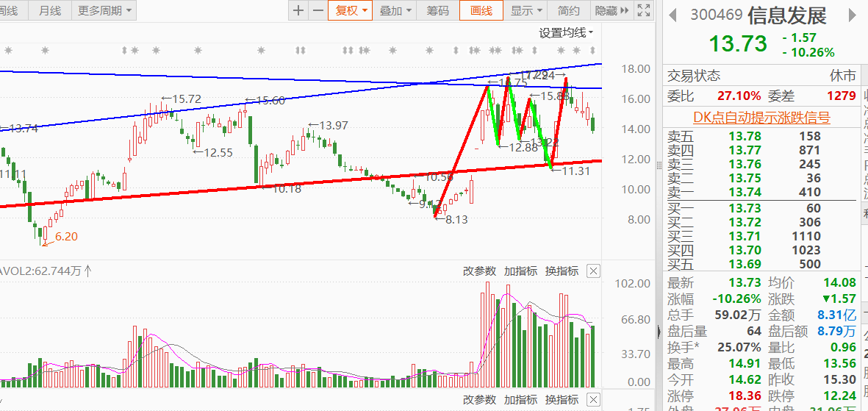
Task: Select the thick red support trend line
Action: click(x=299, y=183)
